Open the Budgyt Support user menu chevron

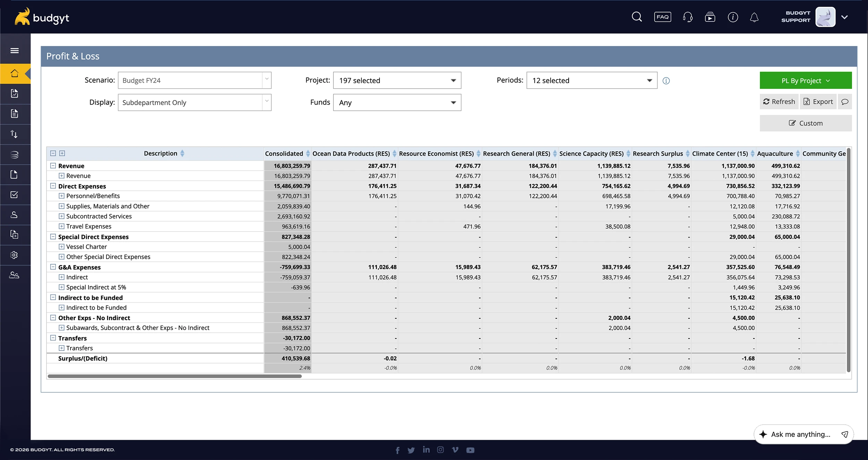point(844,17)
